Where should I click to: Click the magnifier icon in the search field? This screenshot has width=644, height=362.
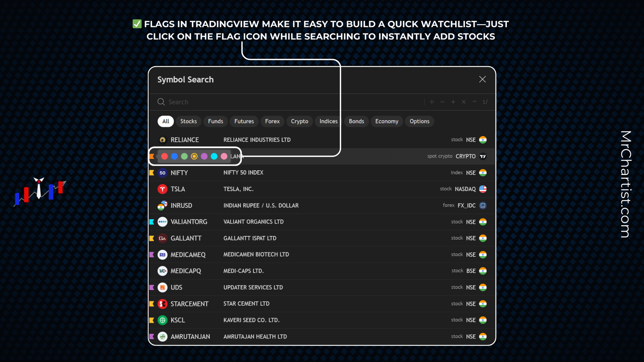(161, 102)
